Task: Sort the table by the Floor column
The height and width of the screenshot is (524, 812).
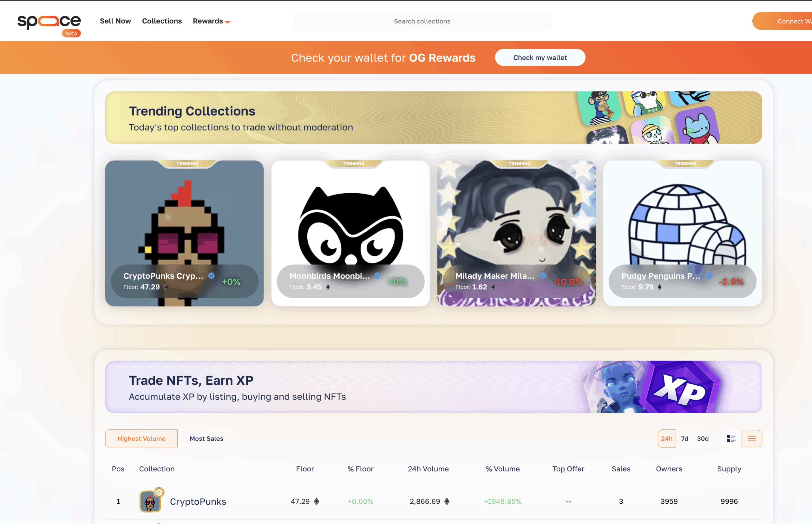Action: pos(305,469)
